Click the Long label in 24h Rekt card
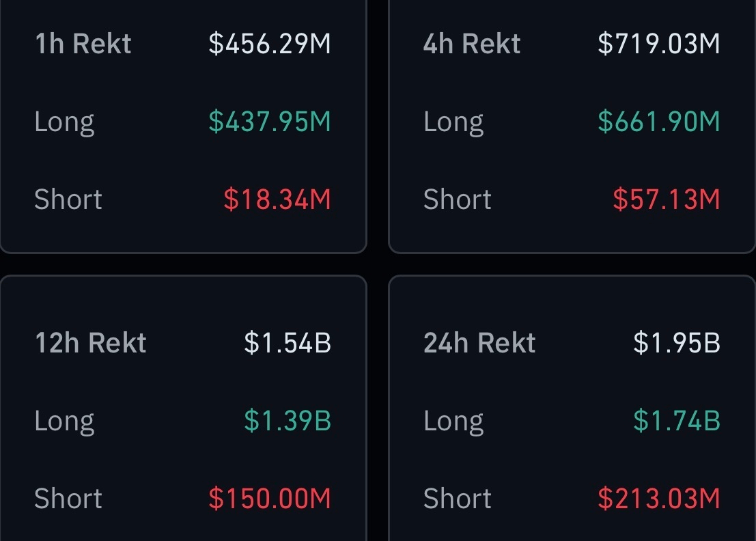The image size is (756, 541). click(x=453, y=422)
